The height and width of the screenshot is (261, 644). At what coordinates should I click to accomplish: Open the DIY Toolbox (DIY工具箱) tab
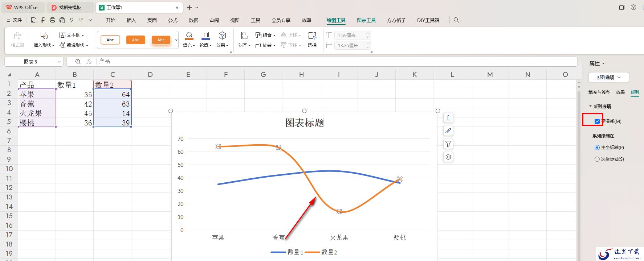pos(428,20)
